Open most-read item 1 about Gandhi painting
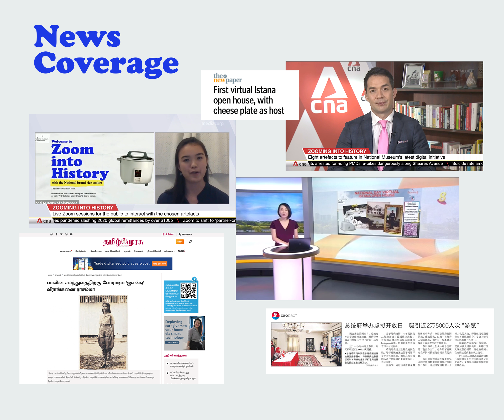Image resolution: width=504 pixels, height=420 pixels. [182, 365]
